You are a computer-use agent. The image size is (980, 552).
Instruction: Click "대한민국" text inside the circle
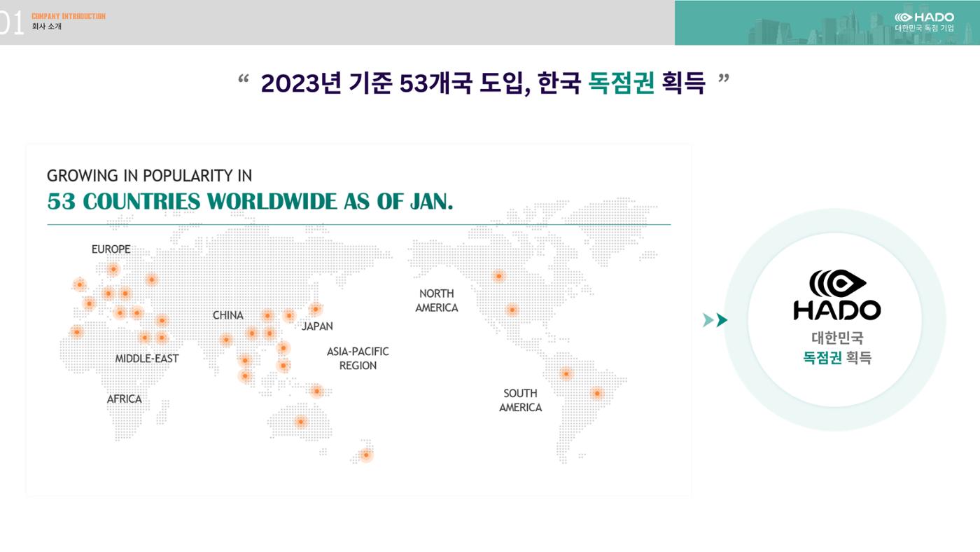(x=837, y=338)
